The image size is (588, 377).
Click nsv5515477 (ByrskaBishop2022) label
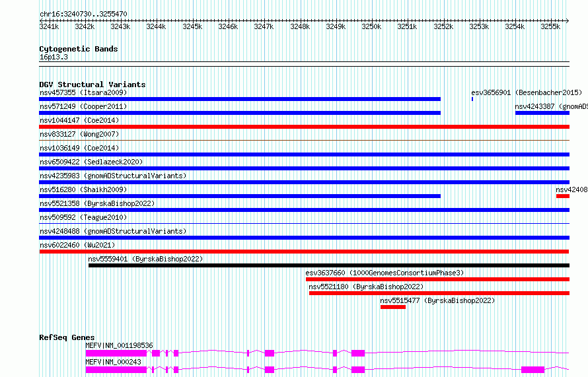point(437,300)
